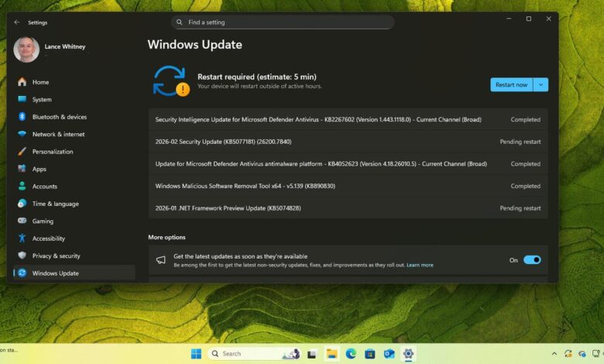Select the Accessibility icon in sidebar
The image size is (604, 364).
coord(22,239)
